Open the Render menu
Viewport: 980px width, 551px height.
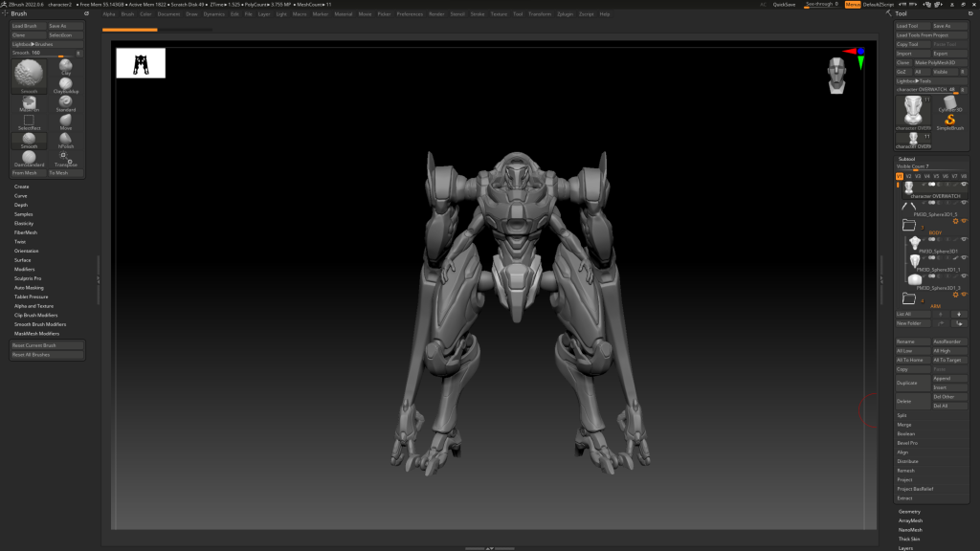click(x=436, y=13)
